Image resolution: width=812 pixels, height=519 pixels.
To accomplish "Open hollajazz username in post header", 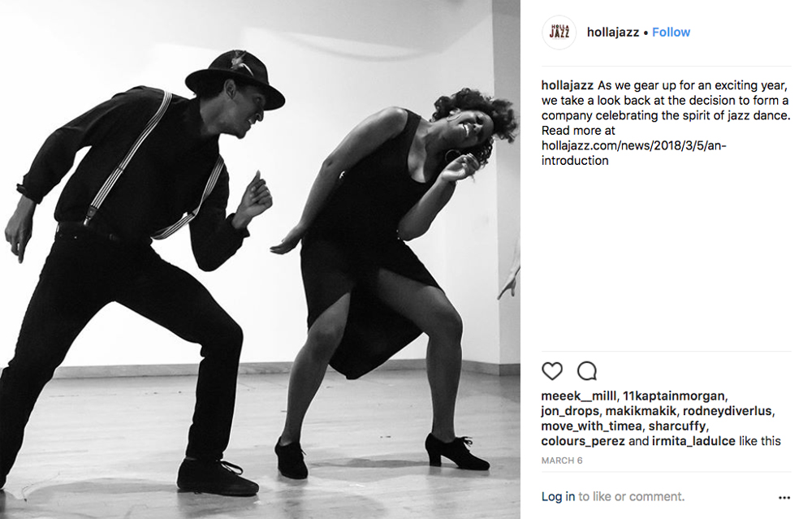I will [612, 32].
